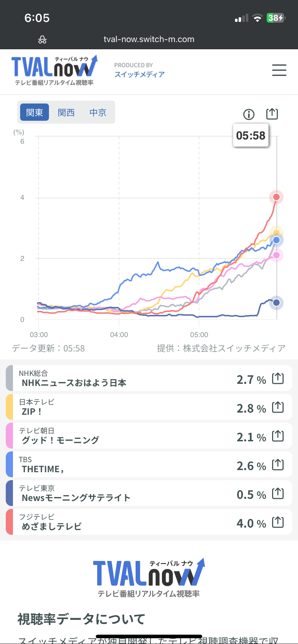Share the グッド!モーニング rating
298x644 pixels.
(x=278, y=436)
